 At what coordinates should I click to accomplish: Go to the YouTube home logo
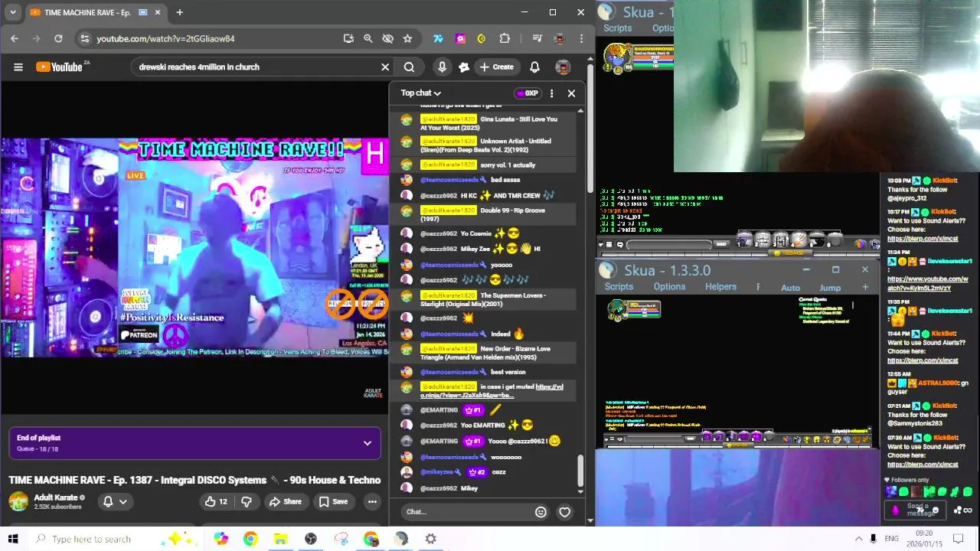pos(59,67)
